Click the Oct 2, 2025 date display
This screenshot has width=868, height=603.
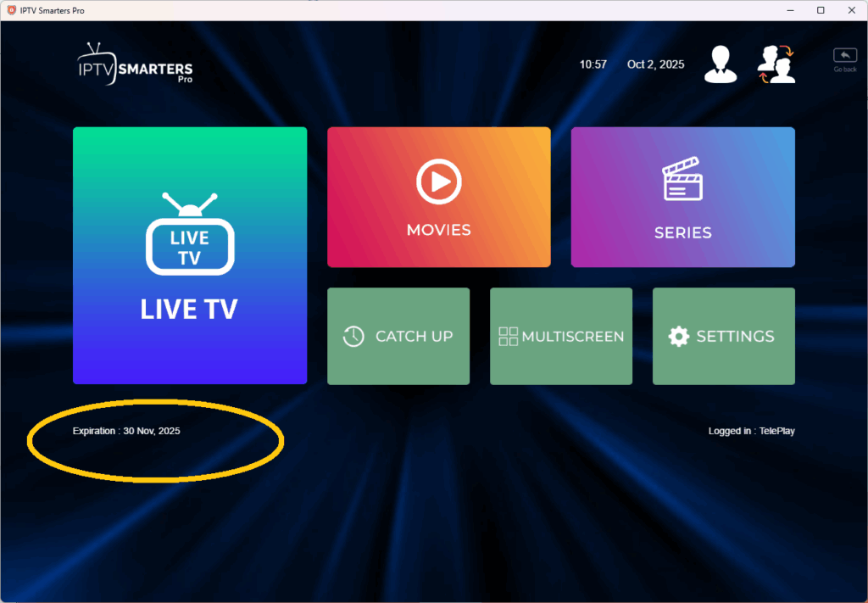tap(655, 64)
